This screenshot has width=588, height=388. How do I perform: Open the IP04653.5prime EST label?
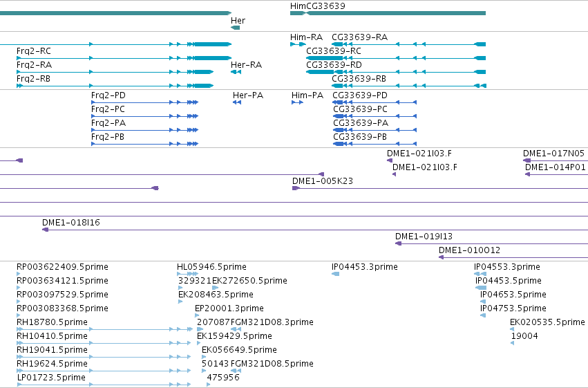(513, 295)
